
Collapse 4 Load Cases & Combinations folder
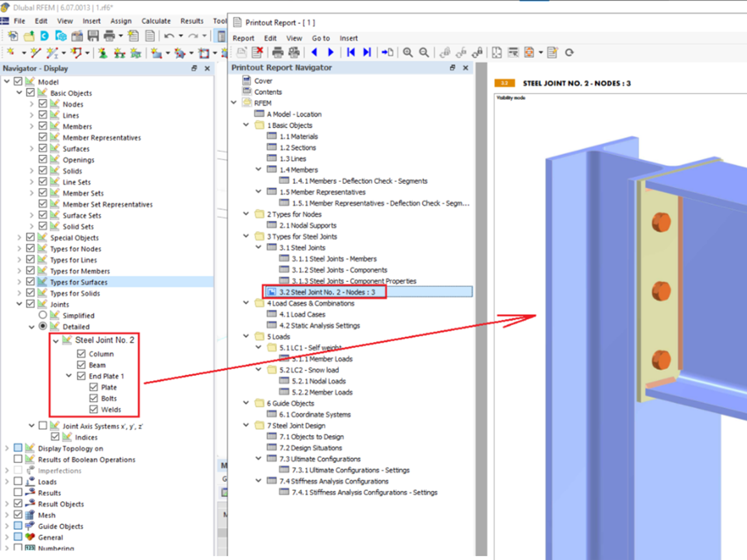(x=246, y=303)
